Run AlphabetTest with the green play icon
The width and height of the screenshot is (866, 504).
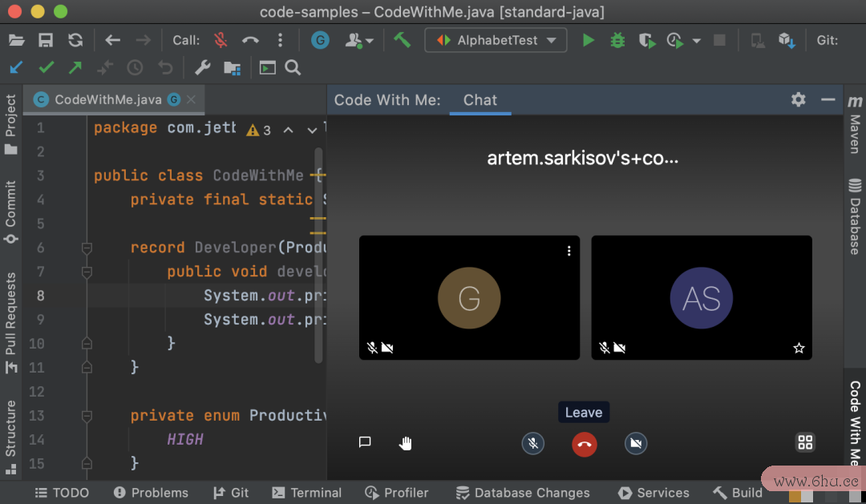(x=588, y=40)
